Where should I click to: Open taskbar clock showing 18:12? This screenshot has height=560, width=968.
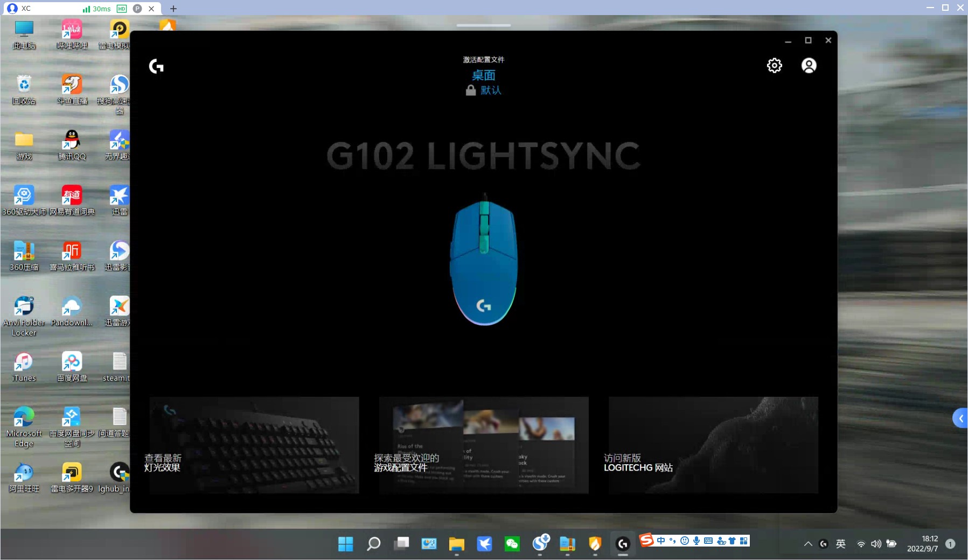(922, 543)
